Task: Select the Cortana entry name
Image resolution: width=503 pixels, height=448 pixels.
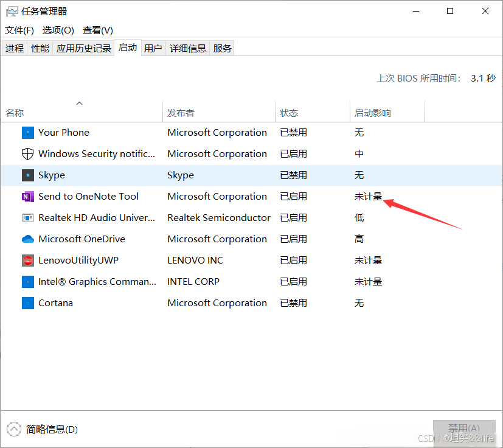Action: point(55,303)
